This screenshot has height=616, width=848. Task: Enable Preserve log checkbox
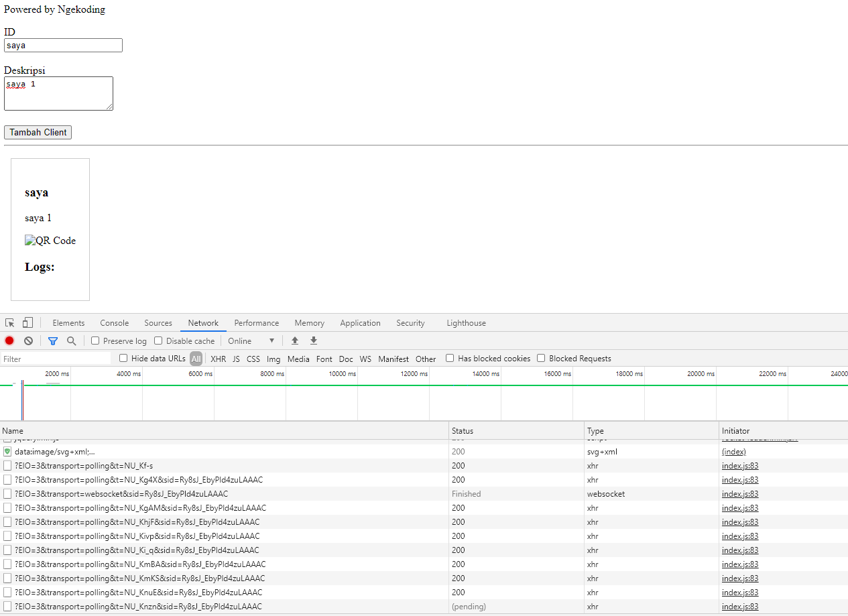[x=95, y=341]
